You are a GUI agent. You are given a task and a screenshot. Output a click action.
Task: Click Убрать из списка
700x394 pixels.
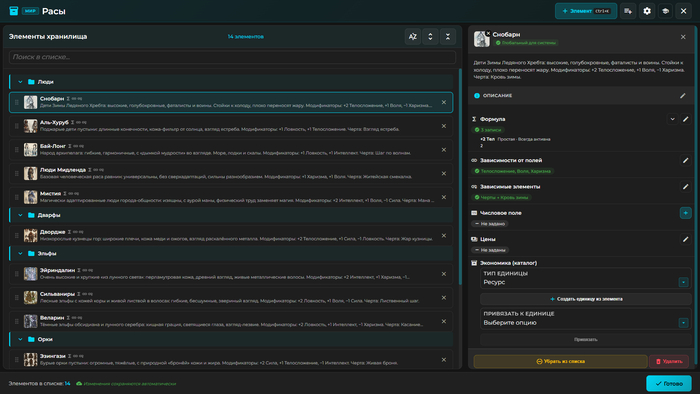(x=560, y=361)
